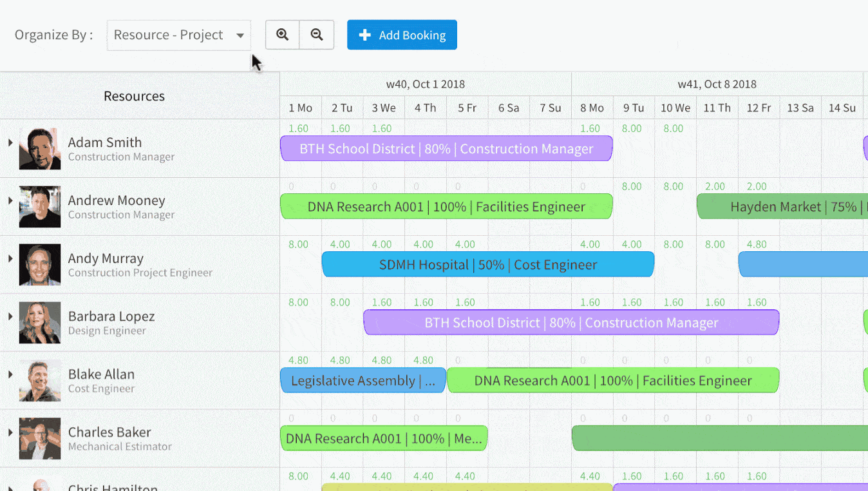Click the 3 We day header
The width and height of the screenshot is (868, 491).
(x=384, y=108)
